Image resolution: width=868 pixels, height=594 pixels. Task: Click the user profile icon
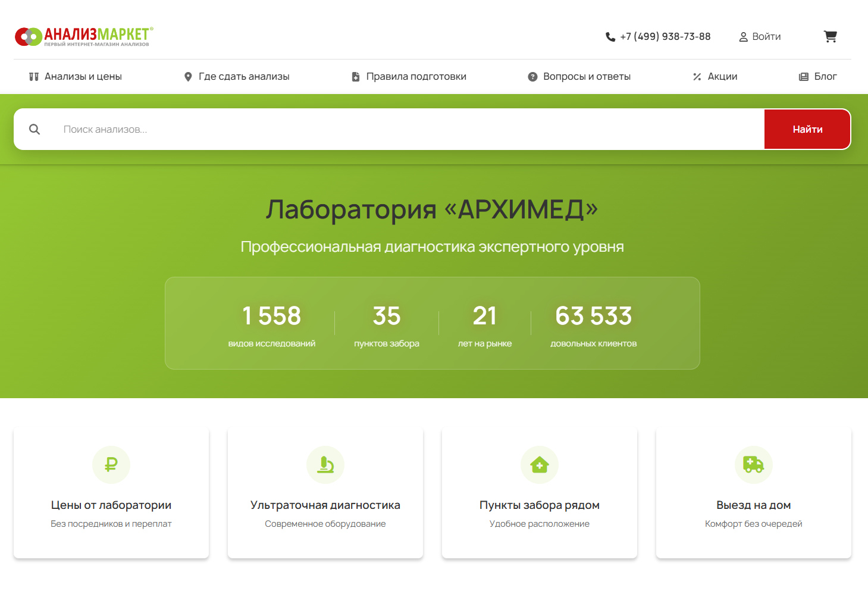pyautogui.click(x=743, y=37)
